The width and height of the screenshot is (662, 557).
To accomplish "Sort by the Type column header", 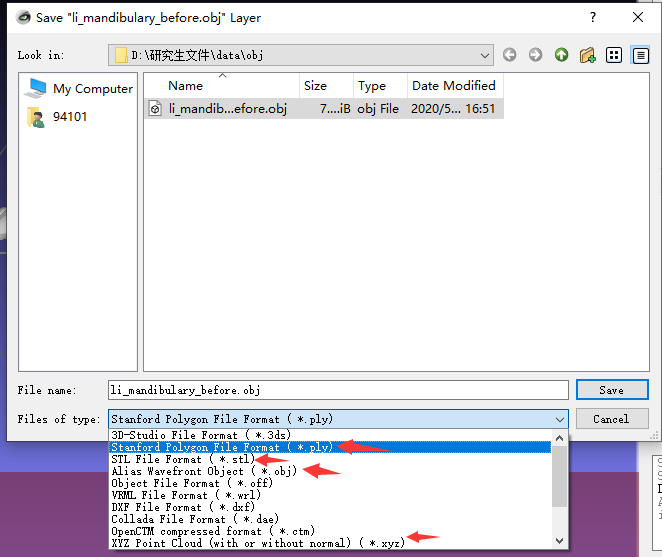I will pos(380,86).
